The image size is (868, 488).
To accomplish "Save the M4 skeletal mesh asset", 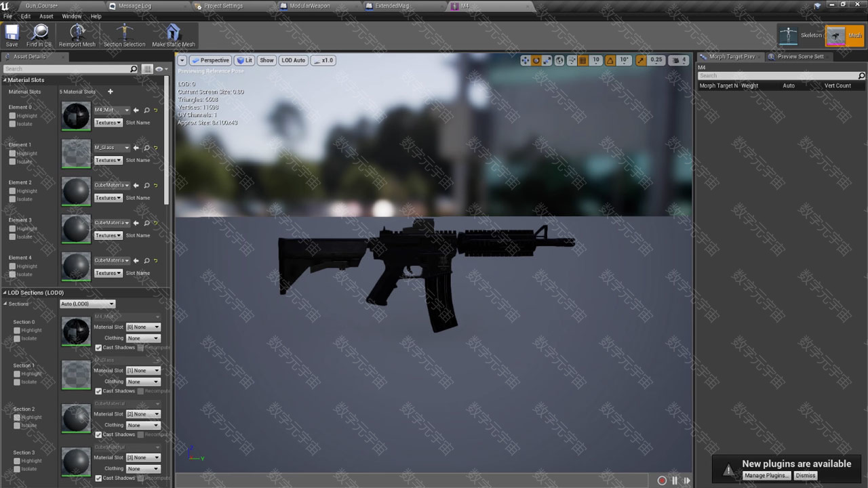I will 12,36.
